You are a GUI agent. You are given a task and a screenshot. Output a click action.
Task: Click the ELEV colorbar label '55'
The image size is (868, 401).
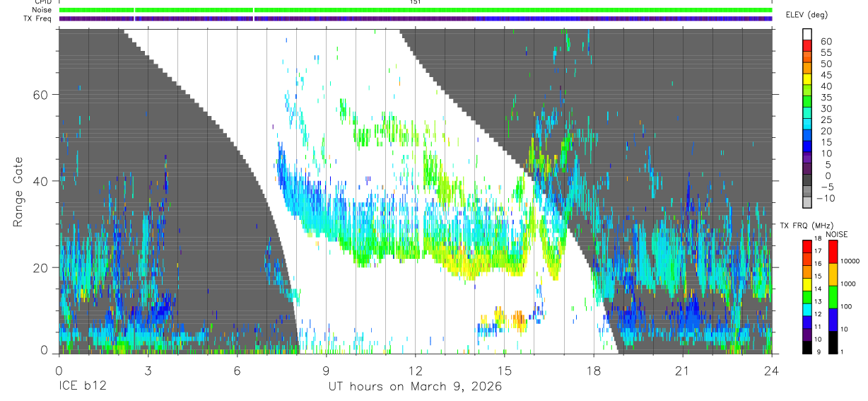(826, 53)
